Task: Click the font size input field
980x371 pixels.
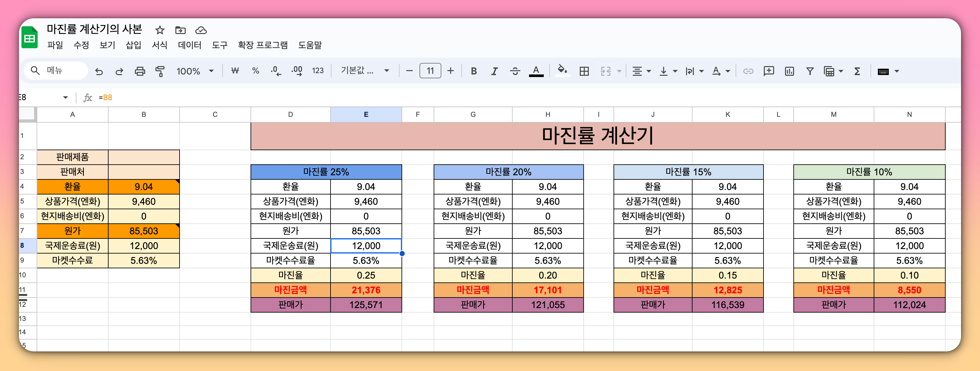Action: tap(430, 71)
